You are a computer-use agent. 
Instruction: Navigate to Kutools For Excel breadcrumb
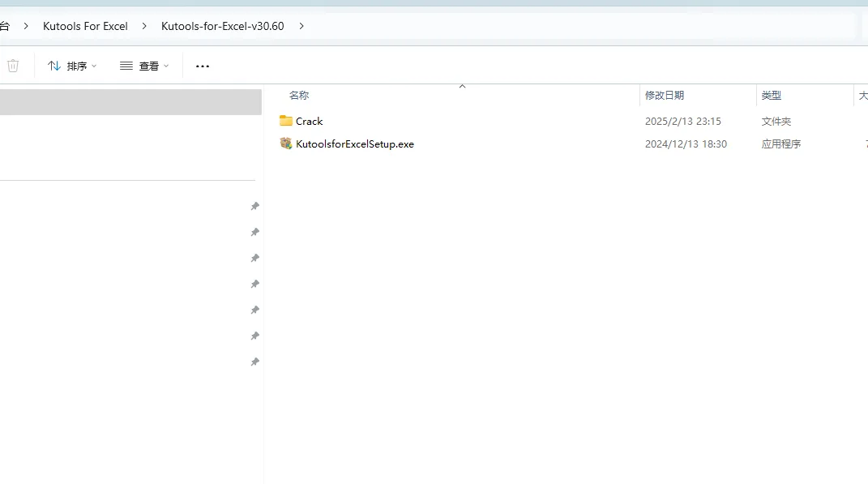tap(85, 26)
